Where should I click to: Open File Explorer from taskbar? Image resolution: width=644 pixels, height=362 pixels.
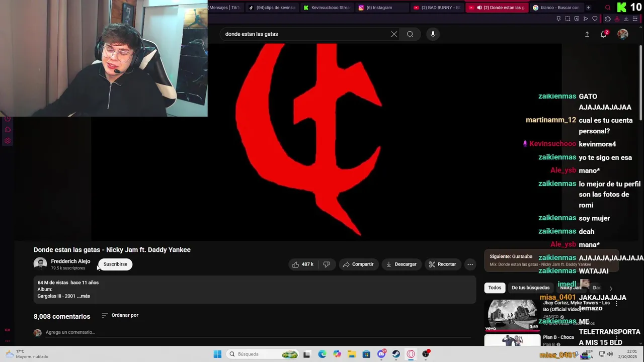pyautogui.click(x=352, y=354)
